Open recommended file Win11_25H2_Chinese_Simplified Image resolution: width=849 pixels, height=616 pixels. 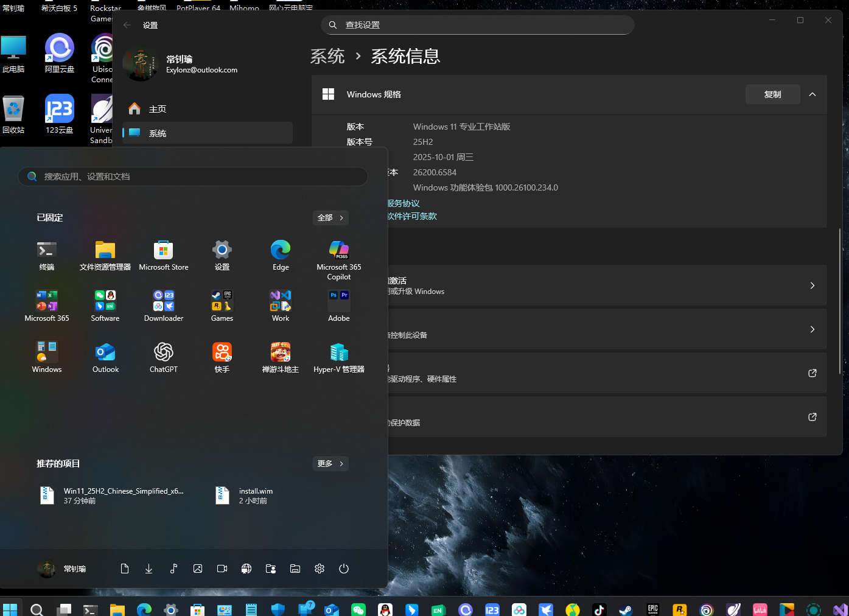coord(113,495)
